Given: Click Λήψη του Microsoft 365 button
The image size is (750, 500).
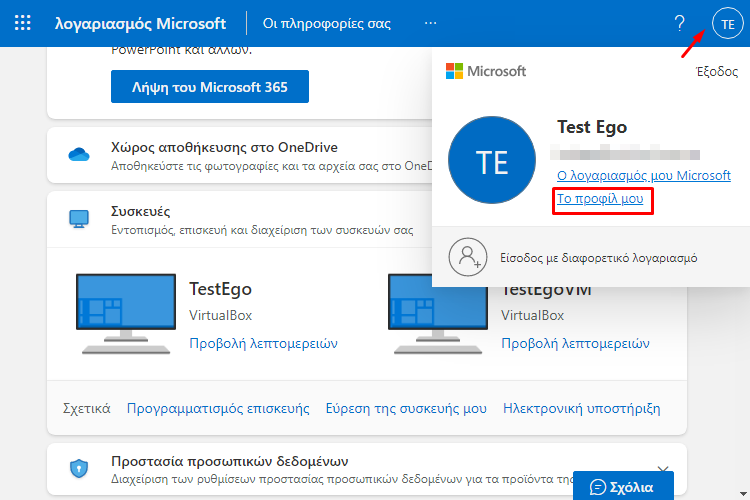Looking at the screenshot, I should pyautogui.click(x=210, y=87).
